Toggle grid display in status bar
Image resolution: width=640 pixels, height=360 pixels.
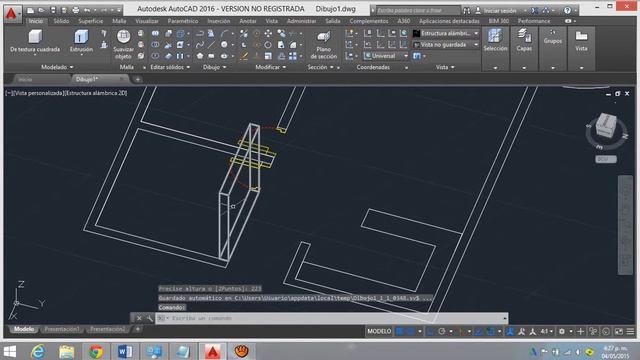point(400,331)
